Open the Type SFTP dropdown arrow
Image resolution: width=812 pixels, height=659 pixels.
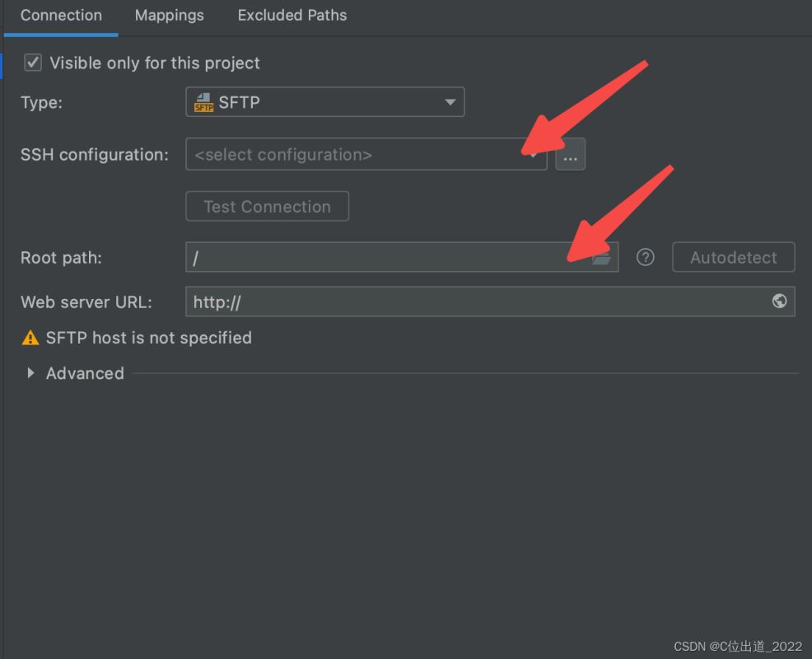click(450, 102)
